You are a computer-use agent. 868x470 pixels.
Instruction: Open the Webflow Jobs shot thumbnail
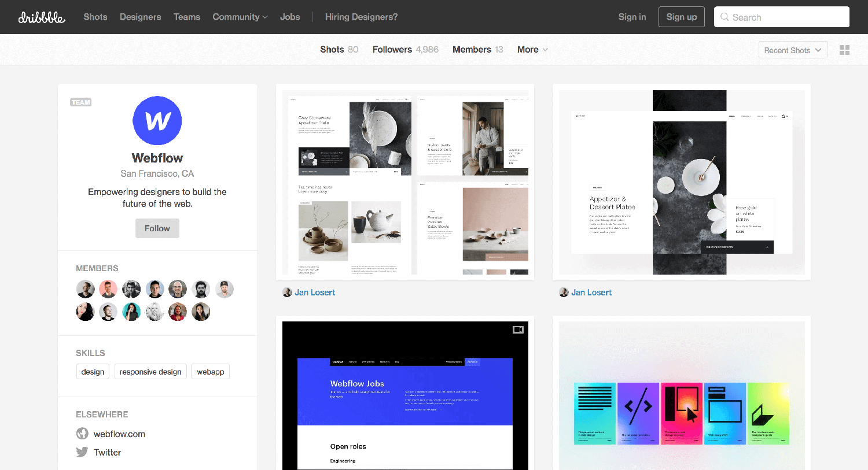pos(405,395)
